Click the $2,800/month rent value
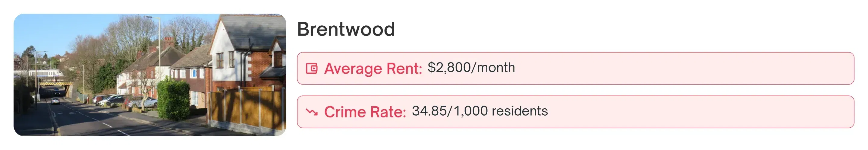 coord(471,68)
